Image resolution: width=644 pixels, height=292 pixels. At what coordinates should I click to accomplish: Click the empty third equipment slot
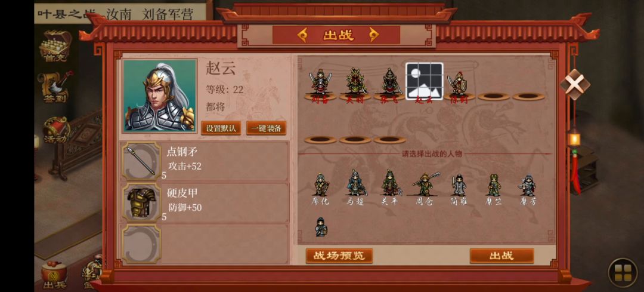point(205,244)
